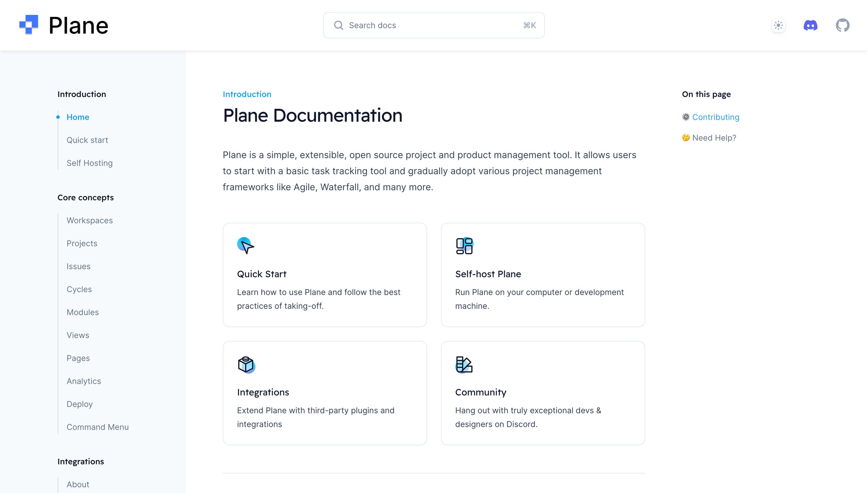Open Modules in the sidebar
This screenshot has height=493, width=868.
click(x=82, y=313)
